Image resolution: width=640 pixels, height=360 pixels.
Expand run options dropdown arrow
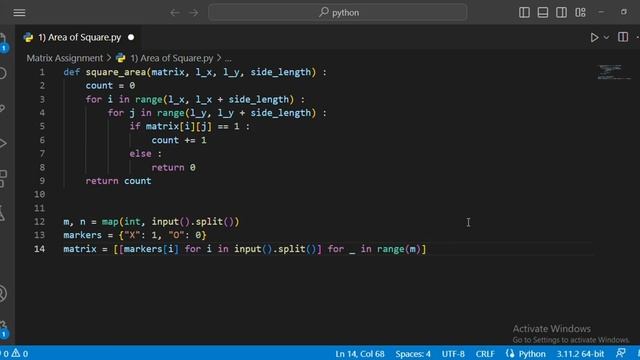tap(607, 38)
